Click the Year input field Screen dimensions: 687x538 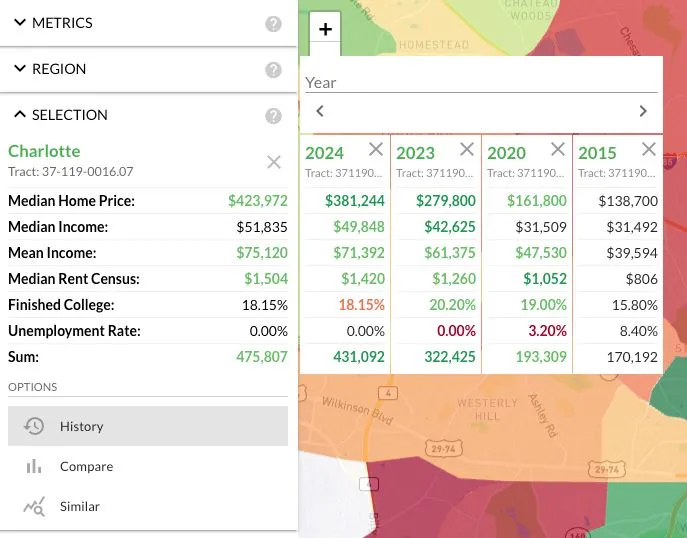(x=482, y=82)
